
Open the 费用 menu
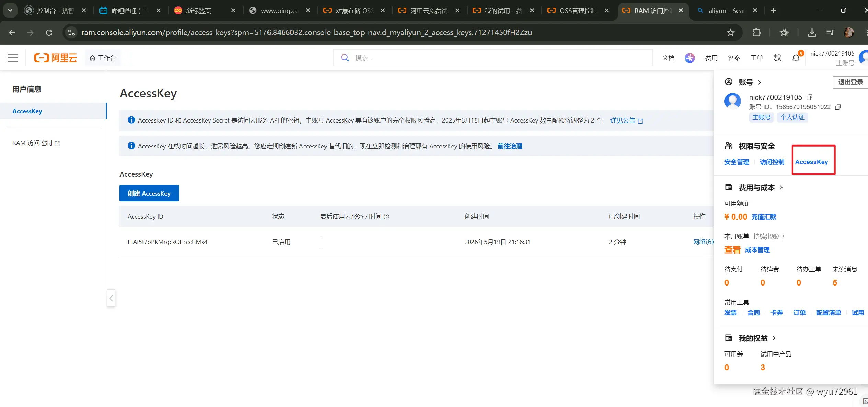(711, 58)
